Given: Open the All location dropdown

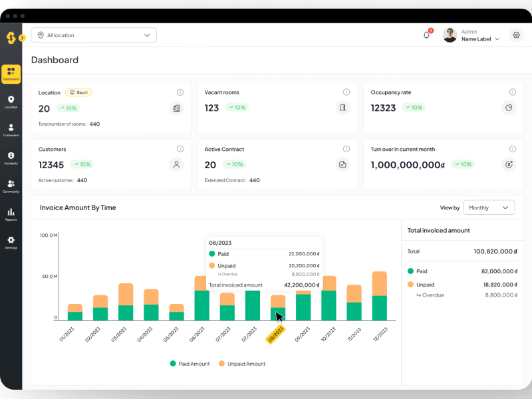Looking at the screenshot, I should tap(94, 35).
